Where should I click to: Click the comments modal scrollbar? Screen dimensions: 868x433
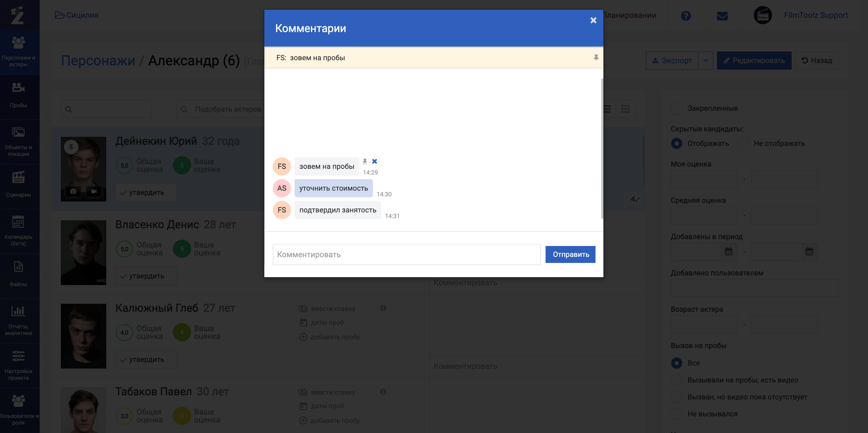602,148
